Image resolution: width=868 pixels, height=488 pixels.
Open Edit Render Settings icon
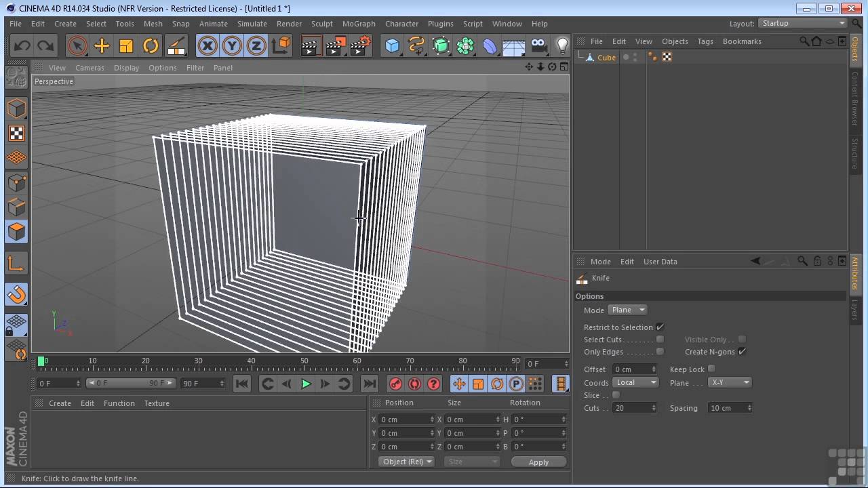click(361, 45)
